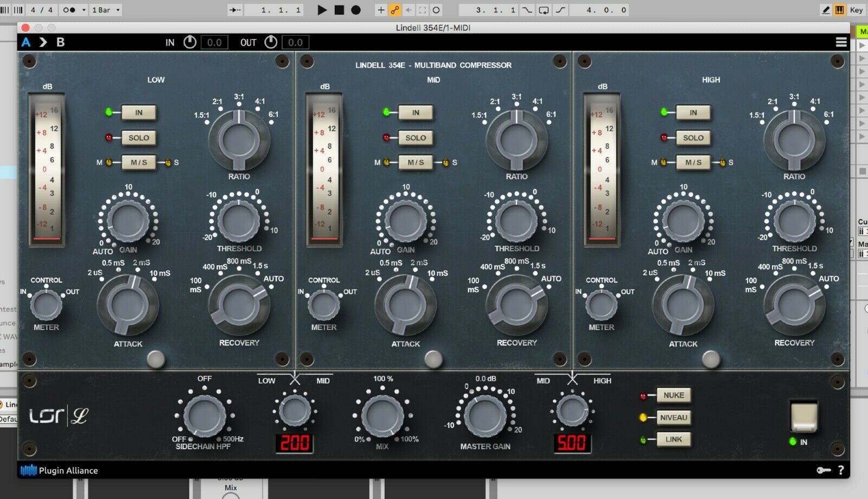Image resolution: width=868 pixels, height=499 pixels.
Task: Click the OUT level knob in header
Action: 271,42
